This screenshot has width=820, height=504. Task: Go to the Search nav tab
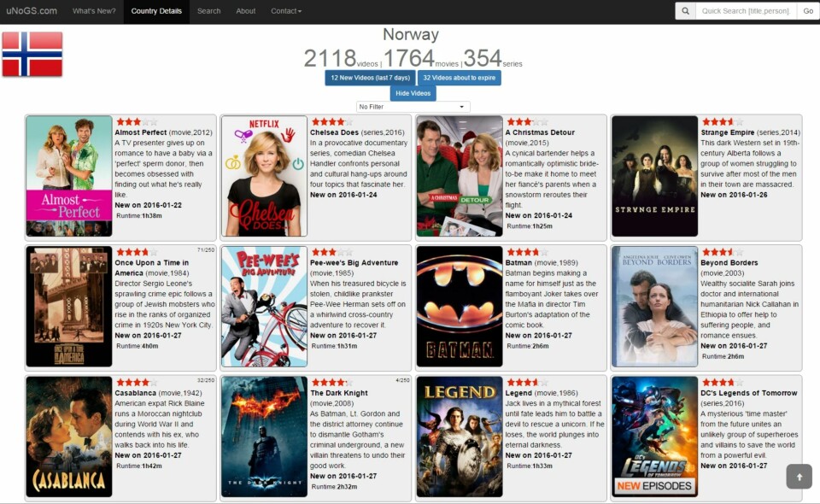tap(208, 11)
